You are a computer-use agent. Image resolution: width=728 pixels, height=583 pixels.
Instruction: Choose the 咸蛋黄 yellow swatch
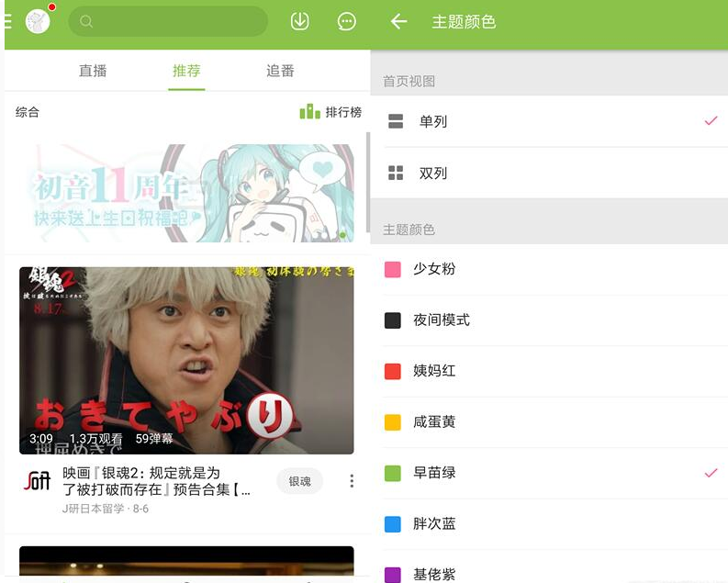393,422
